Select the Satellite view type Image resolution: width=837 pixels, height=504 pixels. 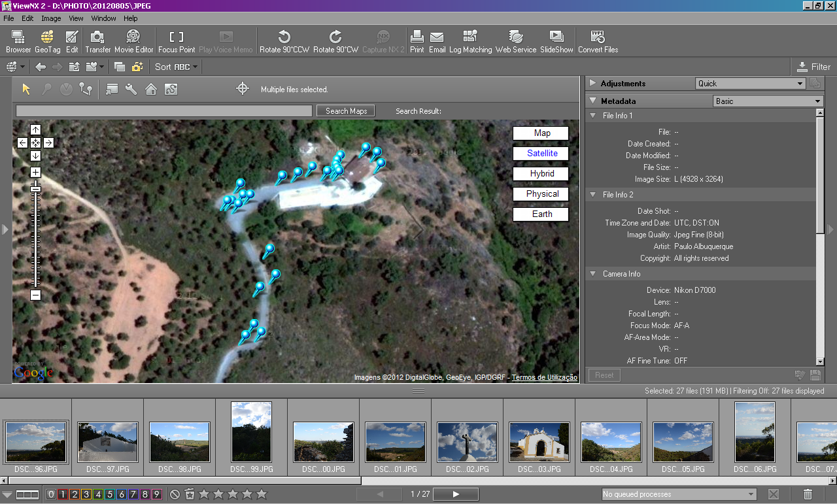pyautogui.click(x=541, y=154)
